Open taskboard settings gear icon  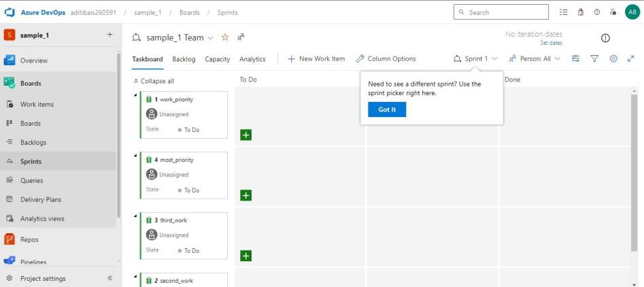click(x=613, y=58)
